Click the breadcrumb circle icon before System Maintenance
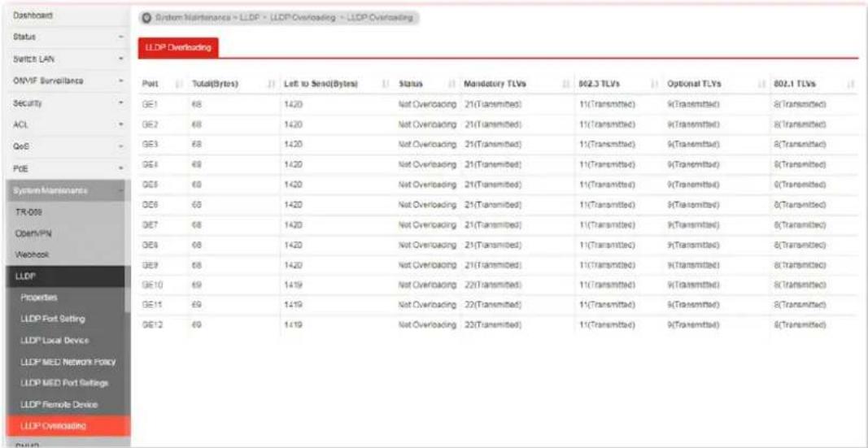 coord(146,18)
